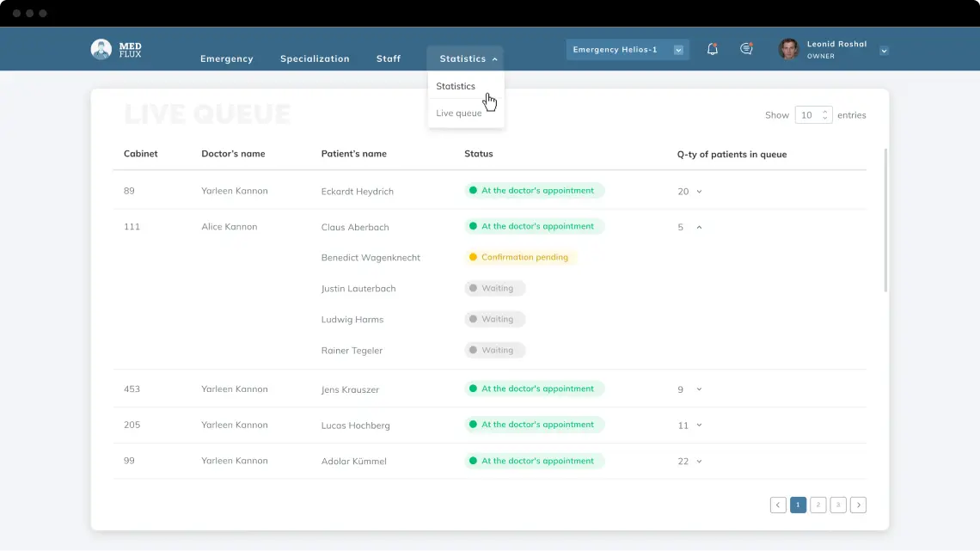
Task: Navigate to the Specialization section
Action: [315, 58]
